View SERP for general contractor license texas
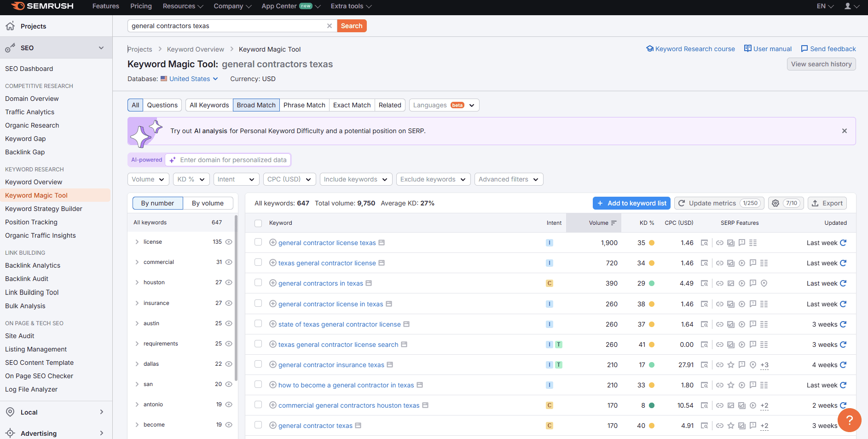This screenshot has width=868, height=439. [704, 243]
